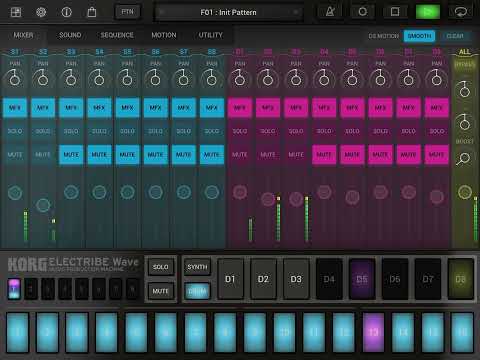Toggle the purple step 13 pad
Viewport: 480px width, 360px height.
click(x=373, y=332)
